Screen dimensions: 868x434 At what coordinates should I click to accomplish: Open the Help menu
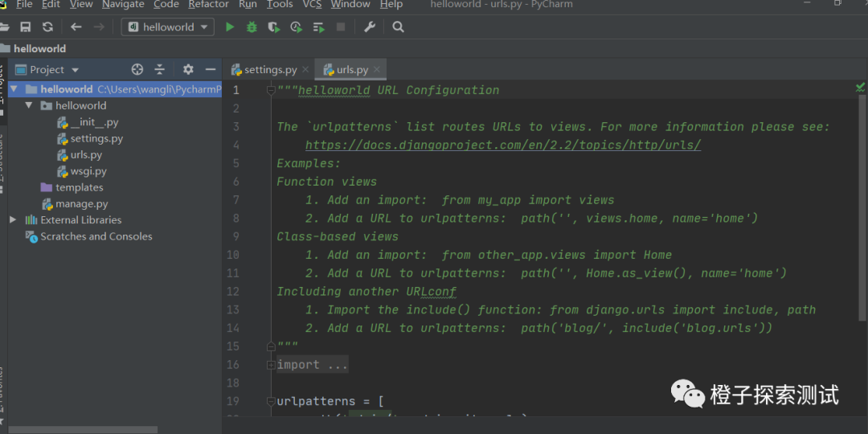point(391,5)
